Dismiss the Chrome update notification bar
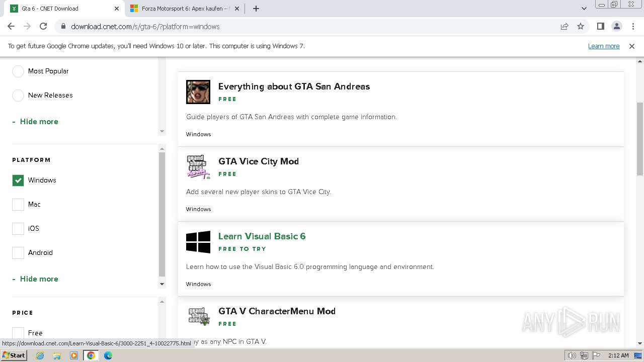The width and height of the screenshot is (644, 362). coord(632,46)
